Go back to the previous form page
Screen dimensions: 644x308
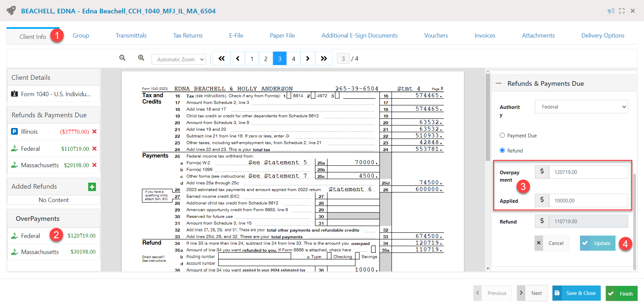(x=237, y=58)
